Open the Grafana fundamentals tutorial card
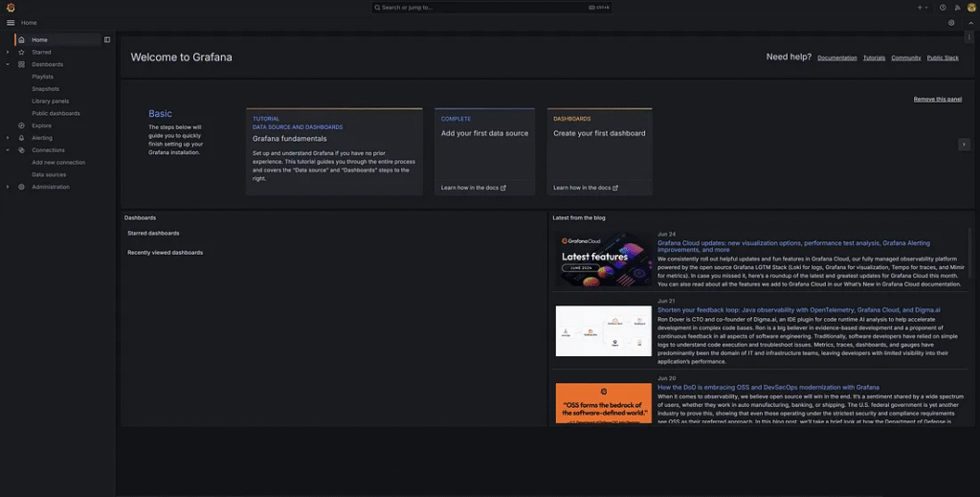 coord(334,151)
